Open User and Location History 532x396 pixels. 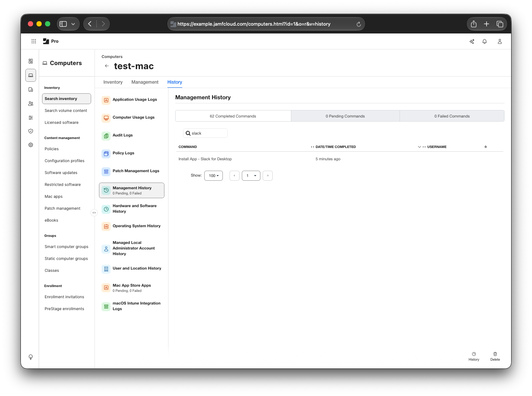[132, 268]
